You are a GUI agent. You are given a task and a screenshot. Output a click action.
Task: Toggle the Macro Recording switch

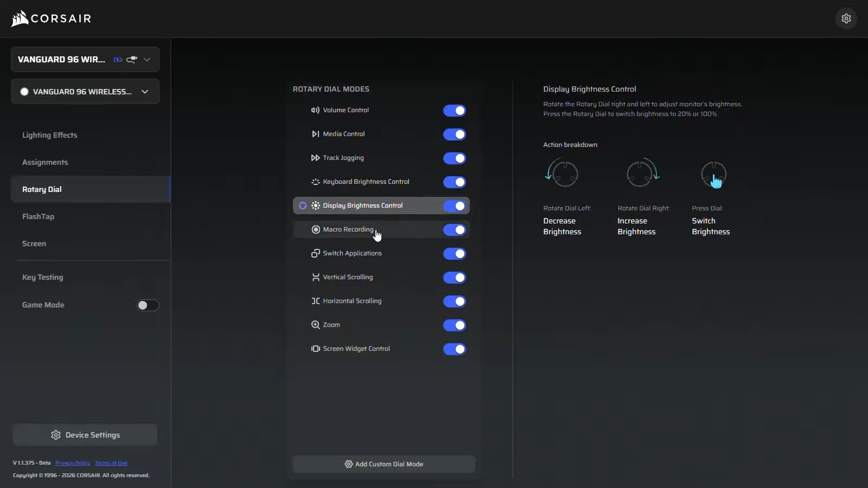point(455,230)
